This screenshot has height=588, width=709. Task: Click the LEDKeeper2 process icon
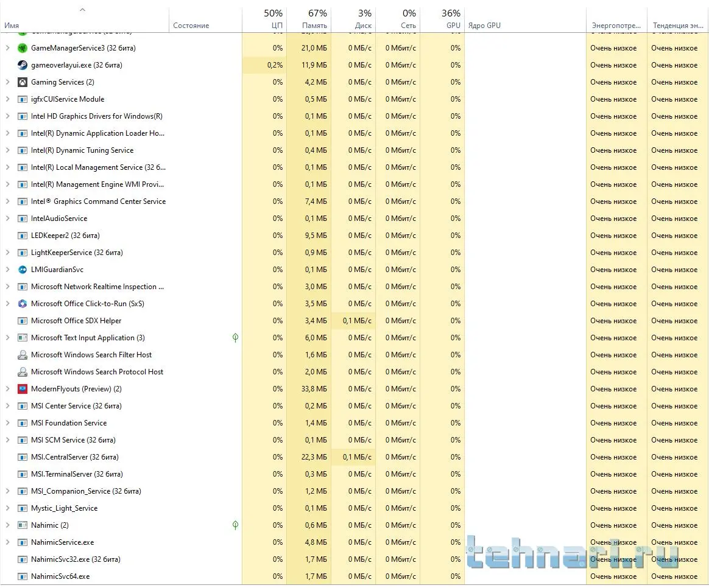click(x=22, y=236)
